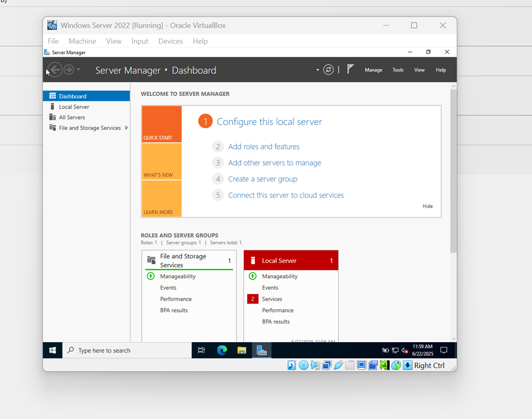
Task: Open the VirtualBox Input menu
Action: tap(140, 41)
